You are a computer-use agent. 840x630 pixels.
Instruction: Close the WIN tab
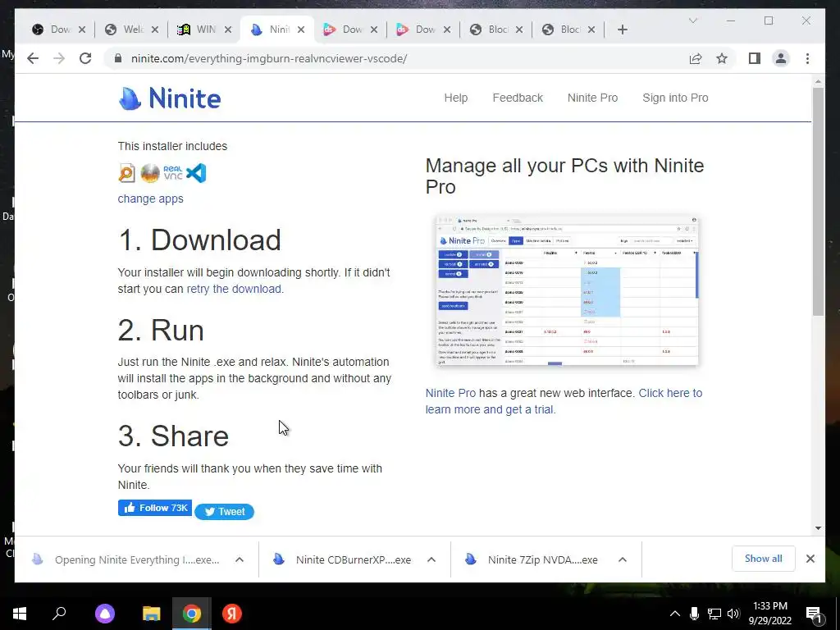point(228,30)
